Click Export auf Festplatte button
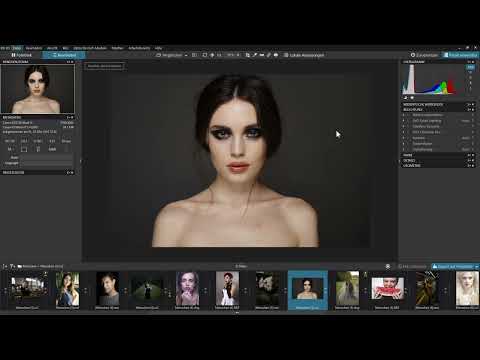Image resolution: width=480 pixels, height=360 pixels. (453, 266)
